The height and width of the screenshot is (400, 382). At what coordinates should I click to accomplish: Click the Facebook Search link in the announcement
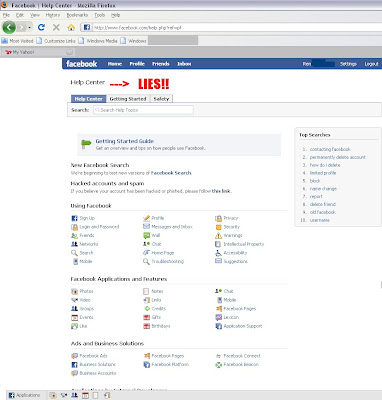(171, 173)
